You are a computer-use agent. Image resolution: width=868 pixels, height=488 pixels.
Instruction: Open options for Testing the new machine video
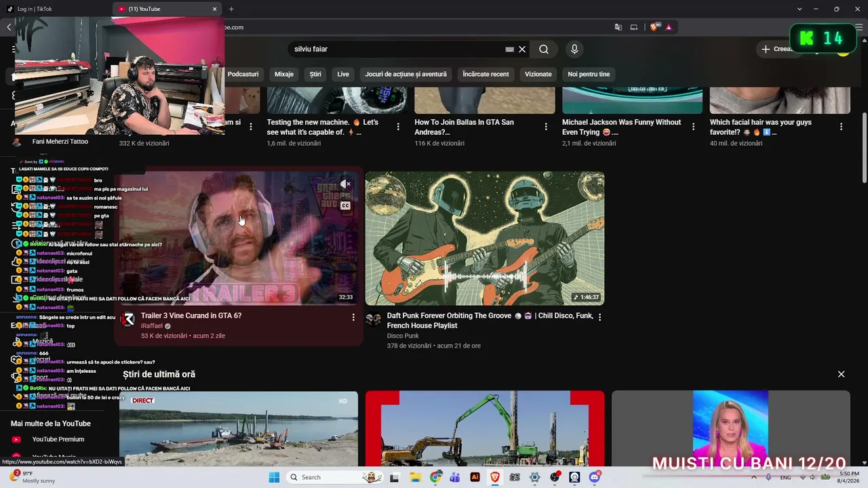click(x=398, y=127)
